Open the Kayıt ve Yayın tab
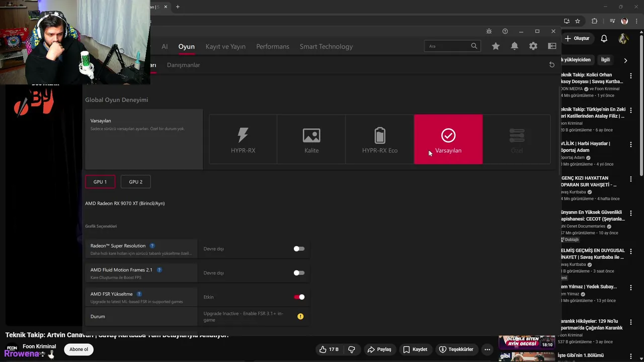The image size is (644, 362). click(225, 46)
